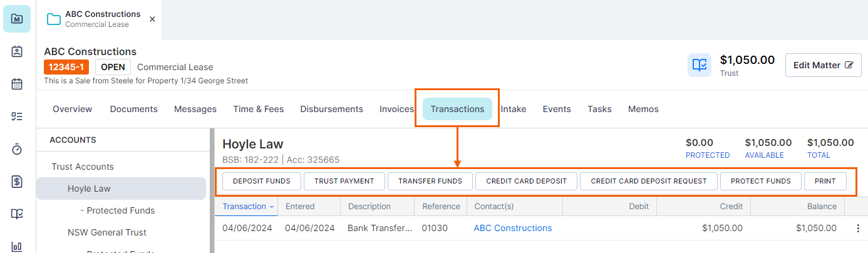Open the Reports bar chart sidebar icon
The image size is (868, 253).
pos(17,246)
